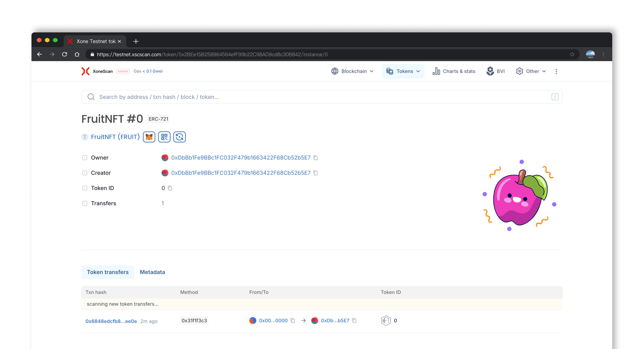Click the MetaMask fox add-token icon
644x349 pixels.
(x=149, y=137)
